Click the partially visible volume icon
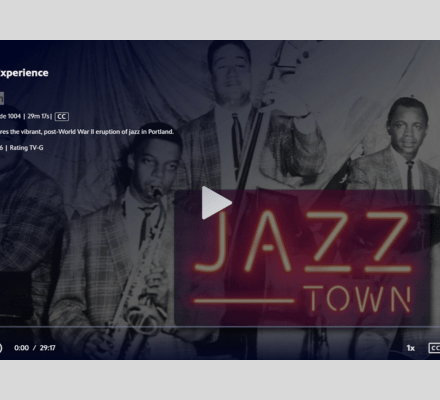 [1, 348]
